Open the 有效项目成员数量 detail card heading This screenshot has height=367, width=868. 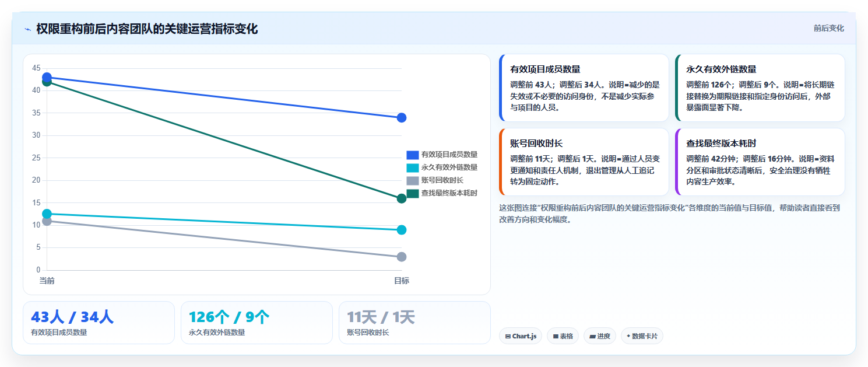[x=545, y=69]
